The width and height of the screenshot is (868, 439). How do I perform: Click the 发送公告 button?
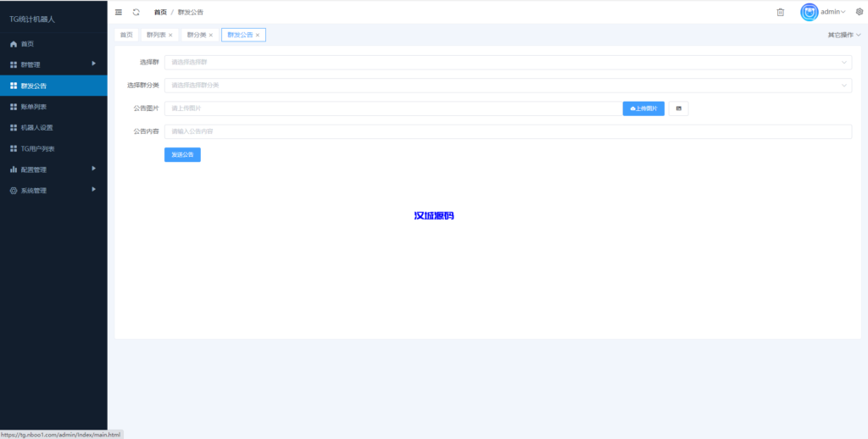(182, 154)
